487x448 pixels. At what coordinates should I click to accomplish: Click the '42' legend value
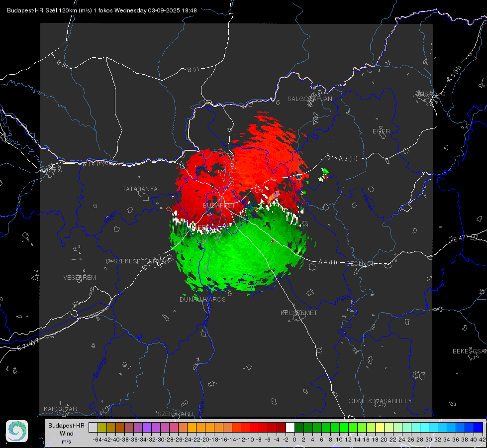(x=482, y=440)
